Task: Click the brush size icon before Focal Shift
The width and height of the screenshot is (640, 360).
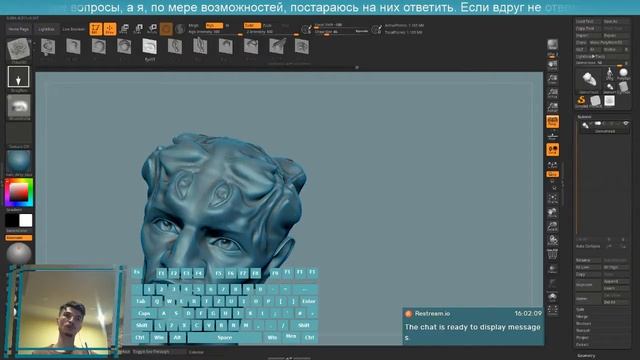Action: click(306, 29)
